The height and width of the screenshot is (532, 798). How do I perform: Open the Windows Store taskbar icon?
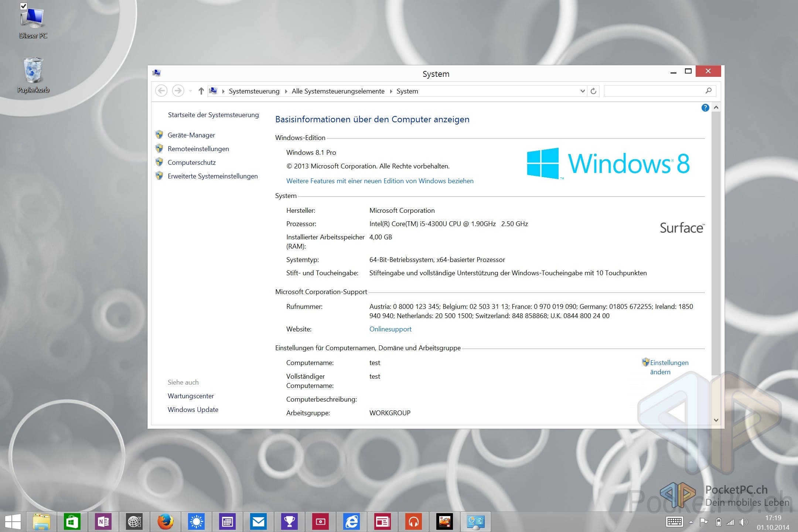click(x=72, y=522)
